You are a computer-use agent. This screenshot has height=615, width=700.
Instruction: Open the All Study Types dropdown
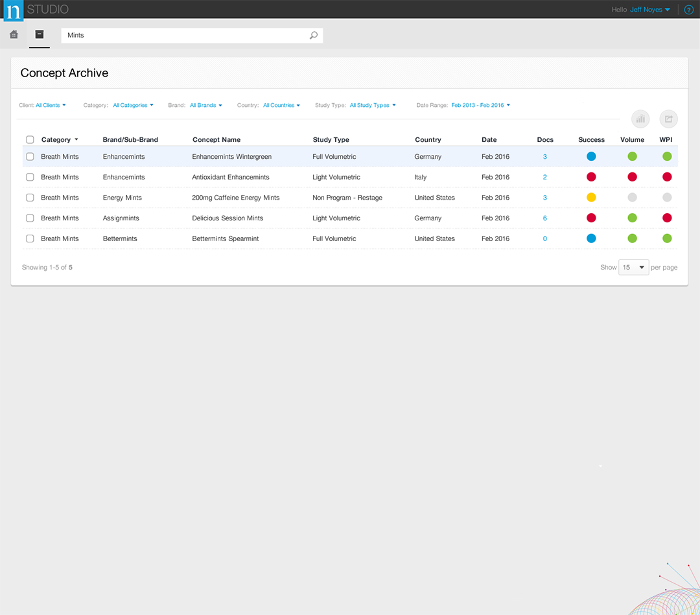coord(372,106)
